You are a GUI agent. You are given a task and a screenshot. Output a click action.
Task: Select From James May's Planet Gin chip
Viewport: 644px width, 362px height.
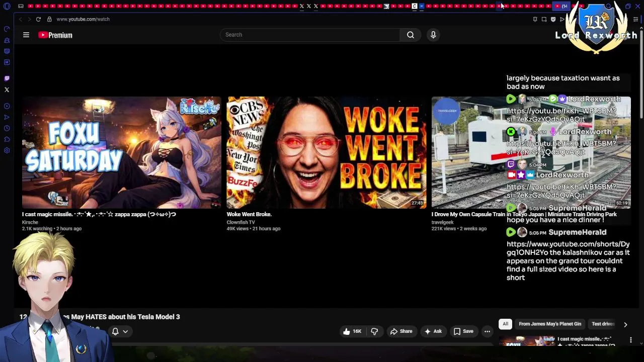click(x=549, y=324)
